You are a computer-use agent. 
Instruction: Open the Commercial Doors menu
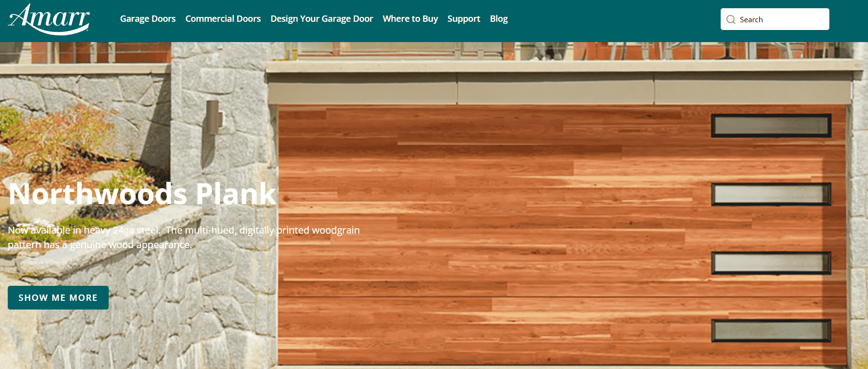tap(223, 19)
